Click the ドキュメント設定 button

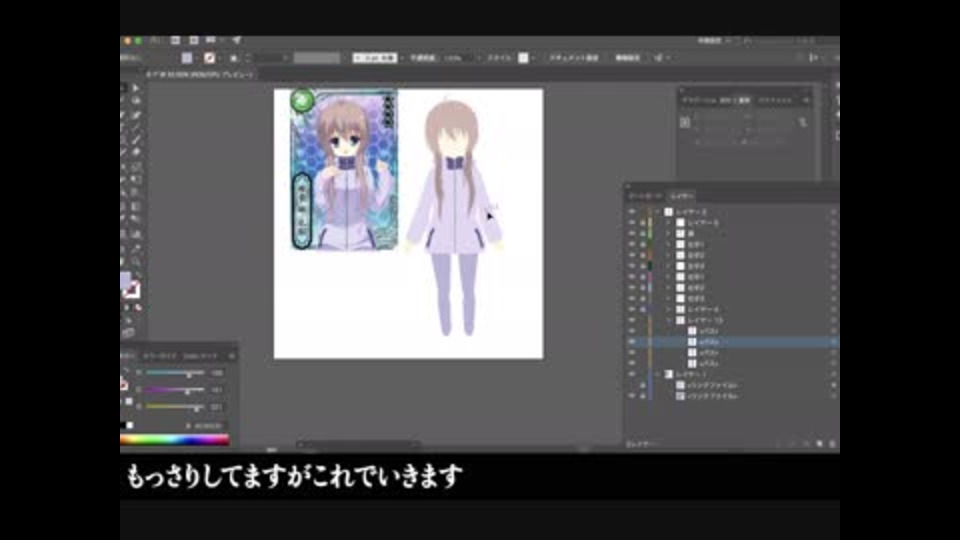(x=574, y=58)
